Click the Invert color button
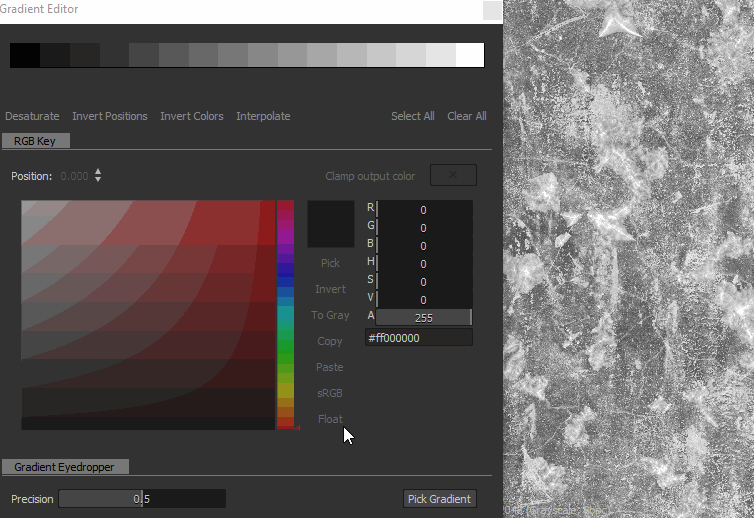Viewport: 754px width, 518px height. coord(330,289)
